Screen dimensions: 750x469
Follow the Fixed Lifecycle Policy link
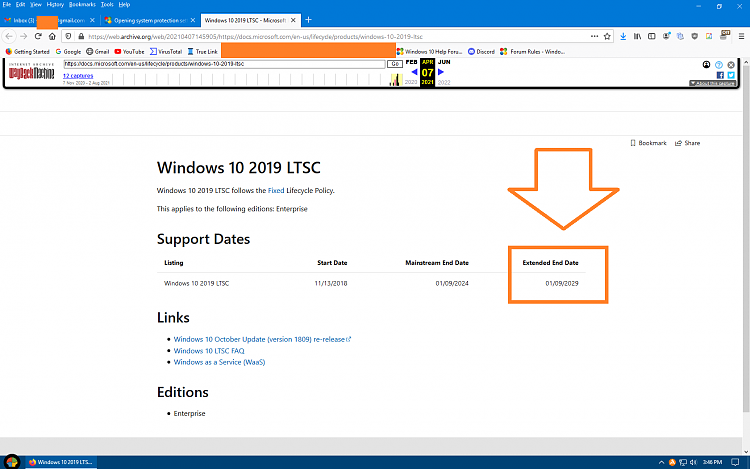pos(276,190)
